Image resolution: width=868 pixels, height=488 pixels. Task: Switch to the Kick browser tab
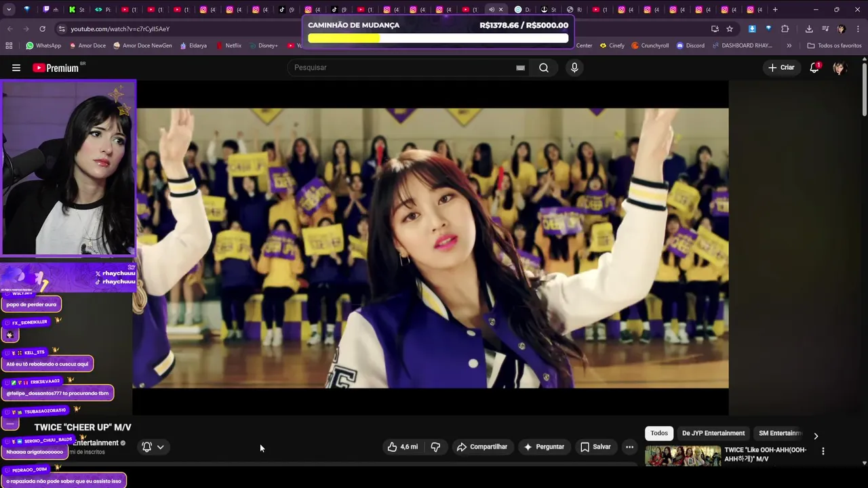pos(77,9)
